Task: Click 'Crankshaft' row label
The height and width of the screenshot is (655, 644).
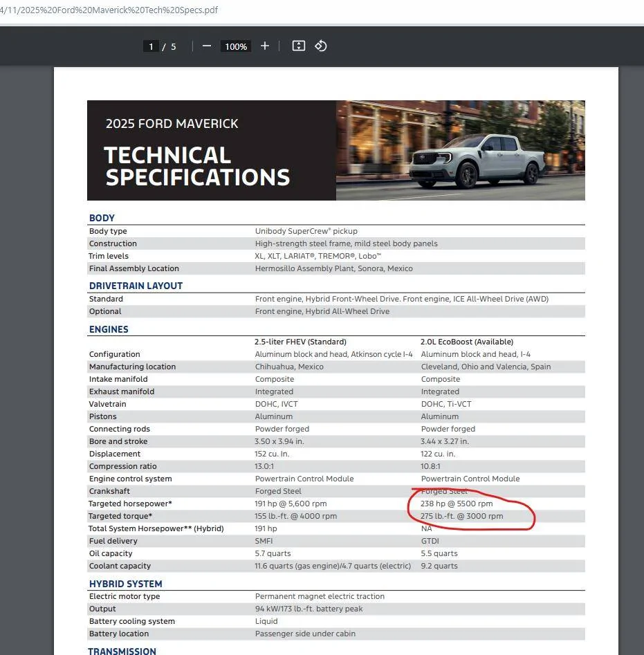Action: pos(109,491)
